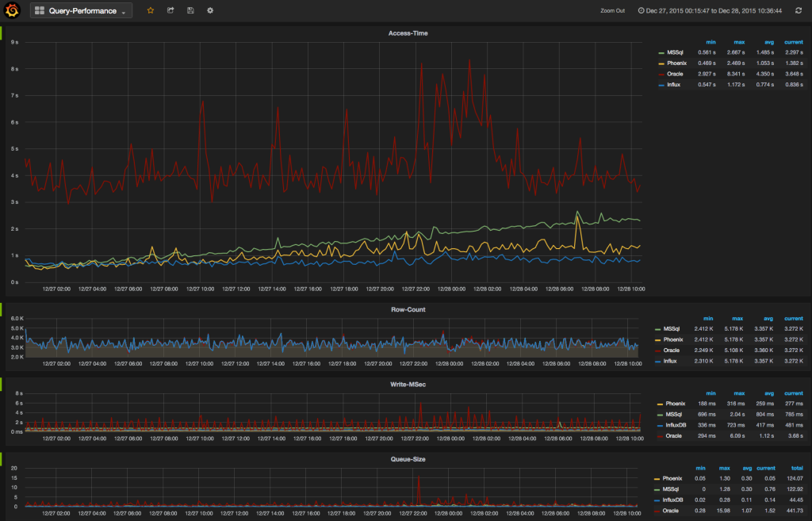Click MSSql color swatch in Access-Time legend
The image size is (812, 521).
(x=661, y=53)
